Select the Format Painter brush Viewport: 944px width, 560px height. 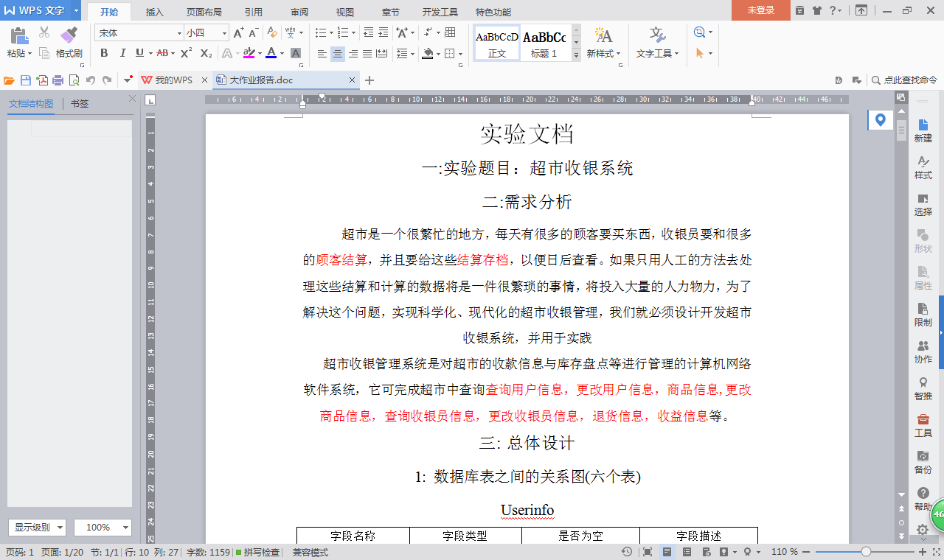tap(69, 35)
